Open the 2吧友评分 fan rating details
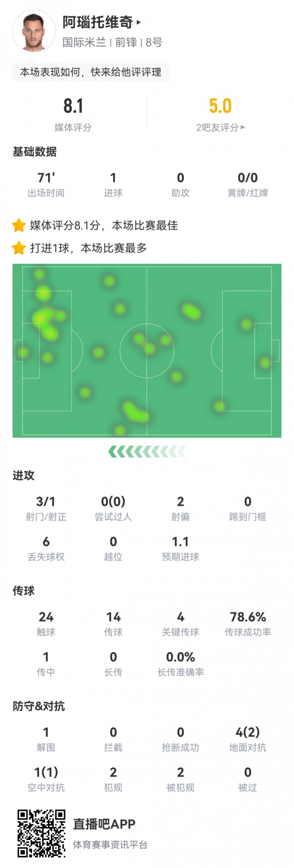The width and height of the screenshot is (294, 868). tap(220, 127)
